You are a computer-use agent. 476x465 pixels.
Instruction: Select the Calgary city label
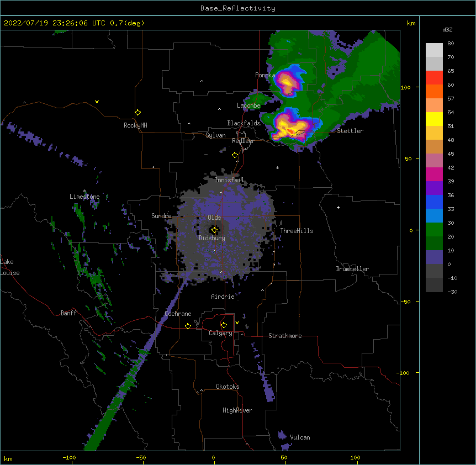pyautogui.click(x=220, y=333)
